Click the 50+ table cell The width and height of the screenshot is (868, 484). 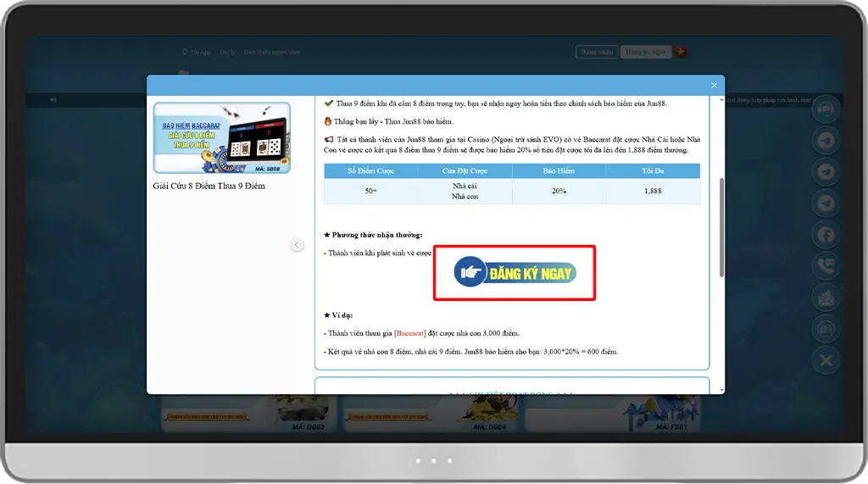371,191
